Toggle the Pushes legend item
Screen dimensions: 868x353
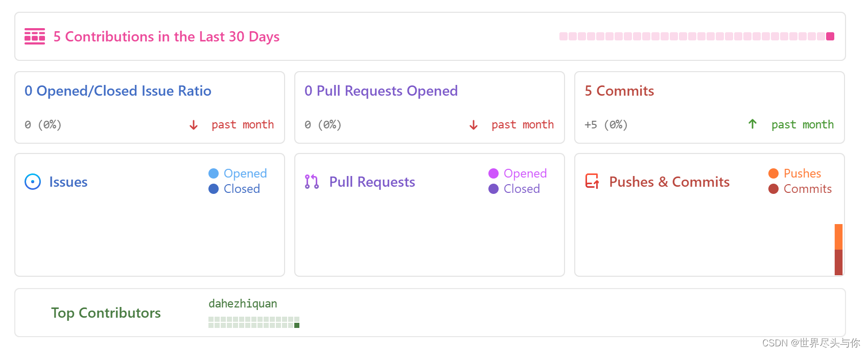point(795,173)
